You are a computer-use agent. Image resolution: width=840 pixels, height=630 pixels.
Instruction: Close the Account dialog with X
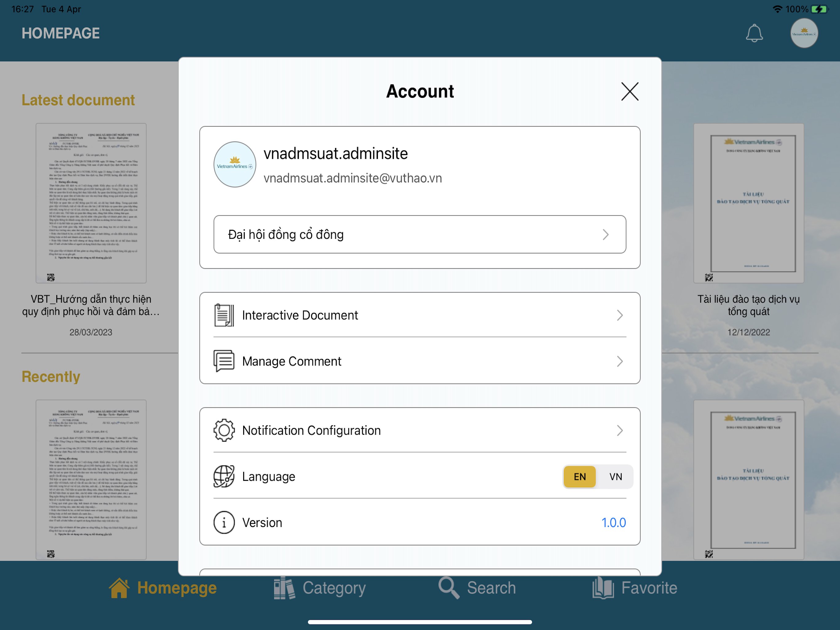630,91
